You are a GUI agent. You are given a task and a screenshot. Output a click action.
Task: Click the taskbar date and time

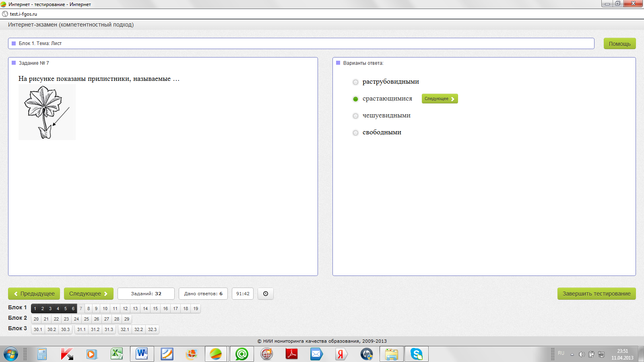coord(622,354)
